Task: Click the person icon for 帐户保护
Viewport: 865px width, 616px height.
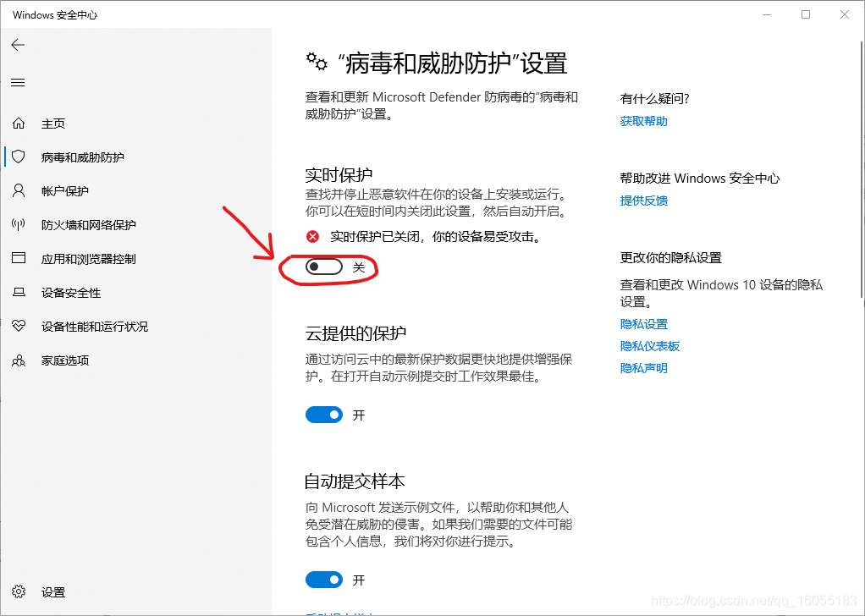Action: (19, 191)
